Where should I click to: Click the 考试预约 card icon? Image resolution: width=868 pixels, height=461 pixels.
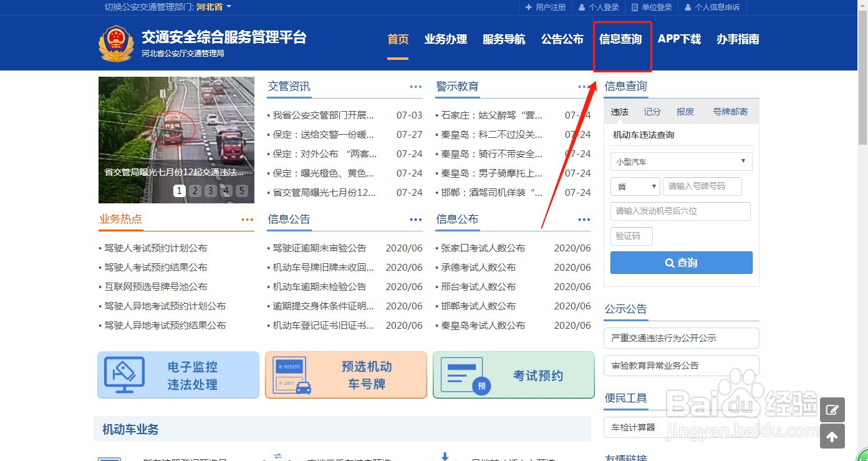pos(466,376)
